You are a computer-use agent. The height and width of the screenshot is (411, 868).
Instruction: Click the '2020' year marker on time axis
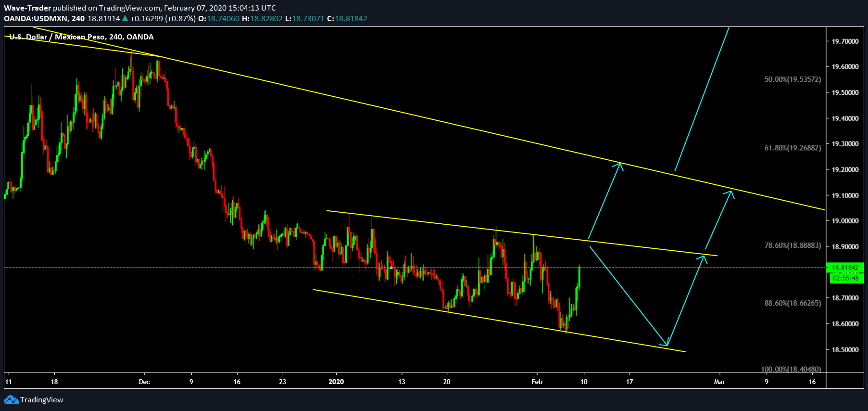coord(336,382)
